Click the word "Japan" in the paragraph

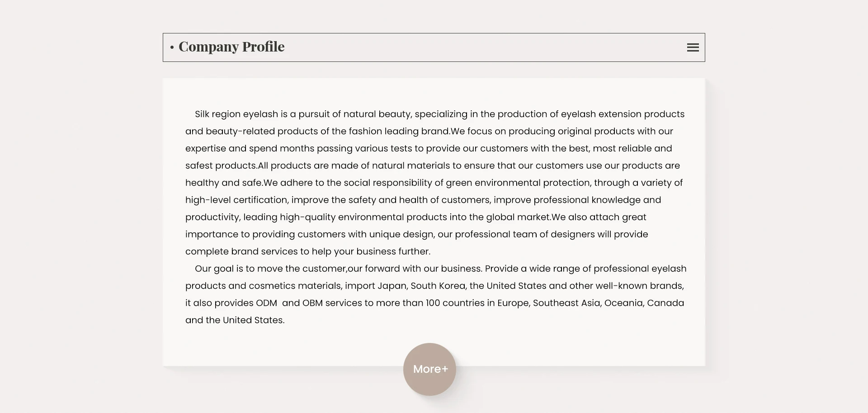392,286
